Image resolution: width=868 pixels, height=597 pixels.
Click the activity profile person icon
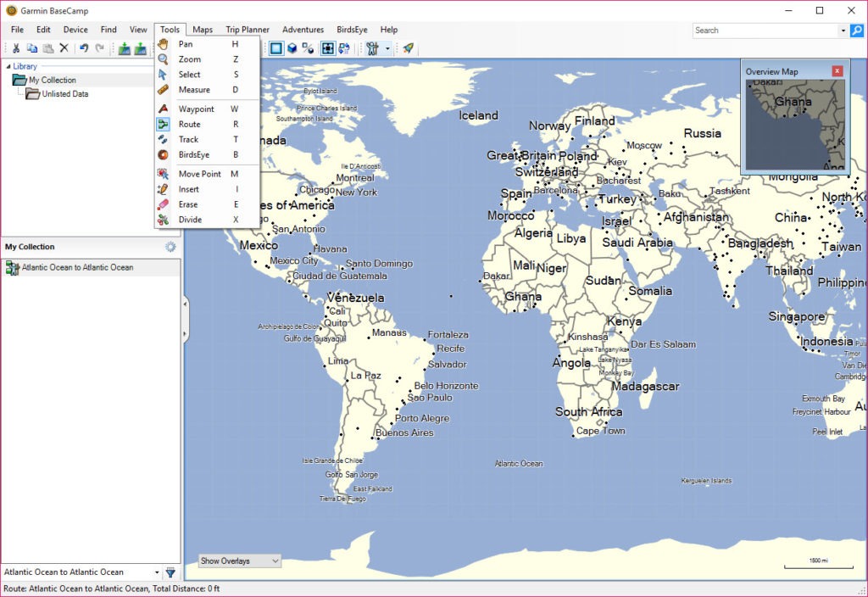click(x=373, y=48)
